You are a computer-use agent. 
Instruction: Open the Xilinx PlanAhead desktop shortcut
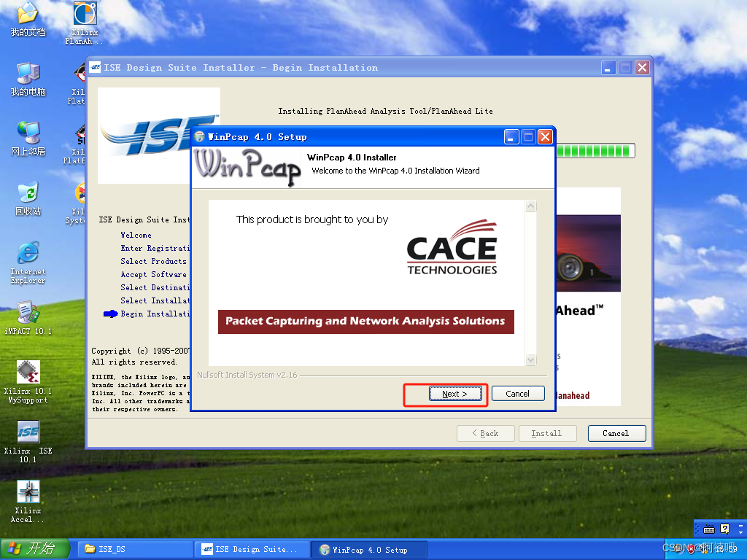tap(85, 24)
